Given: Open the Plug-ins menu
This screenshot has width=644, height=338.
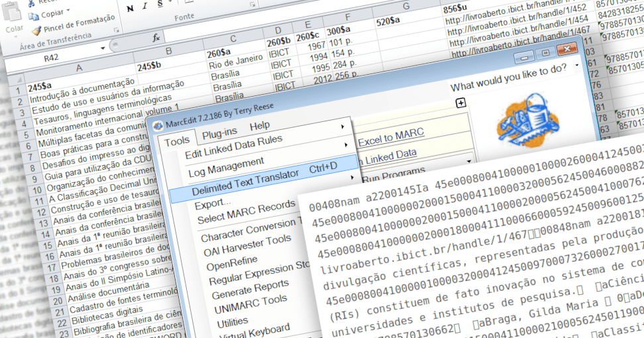Looking at the screenshot, I should [219, 133].
